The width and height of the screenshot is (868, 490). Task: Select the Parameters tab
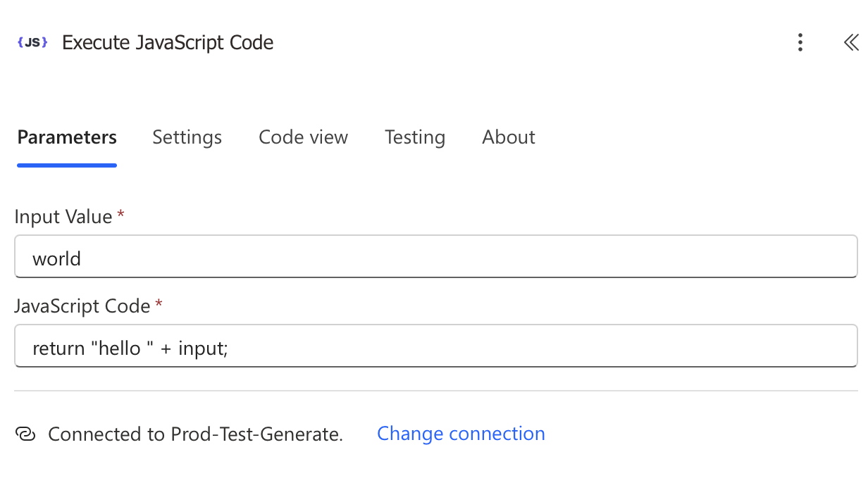coord(66,137)
